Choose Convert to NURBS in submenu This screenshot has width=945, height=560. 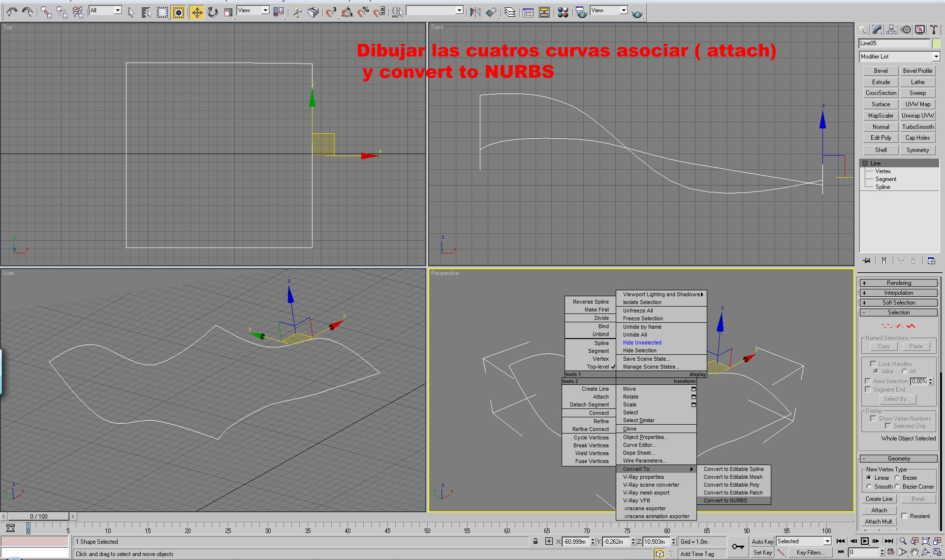click(725, 500)
